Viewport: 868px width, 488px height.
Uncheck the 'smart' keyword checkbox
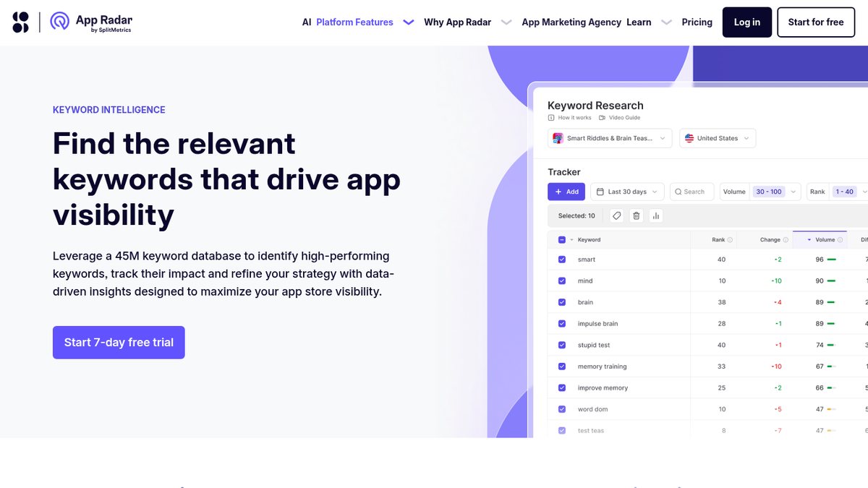tap(562, 260)
